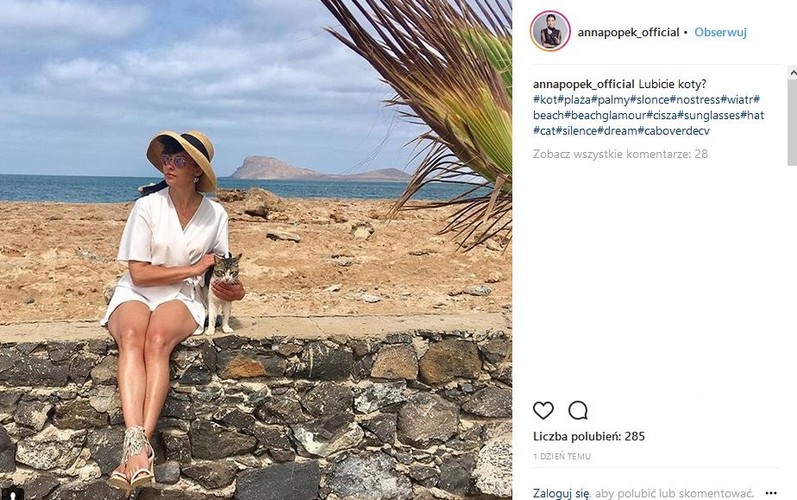797x500 pixels.
Task: Open the #caboverdecv hashtag
Action: [673, 131]
